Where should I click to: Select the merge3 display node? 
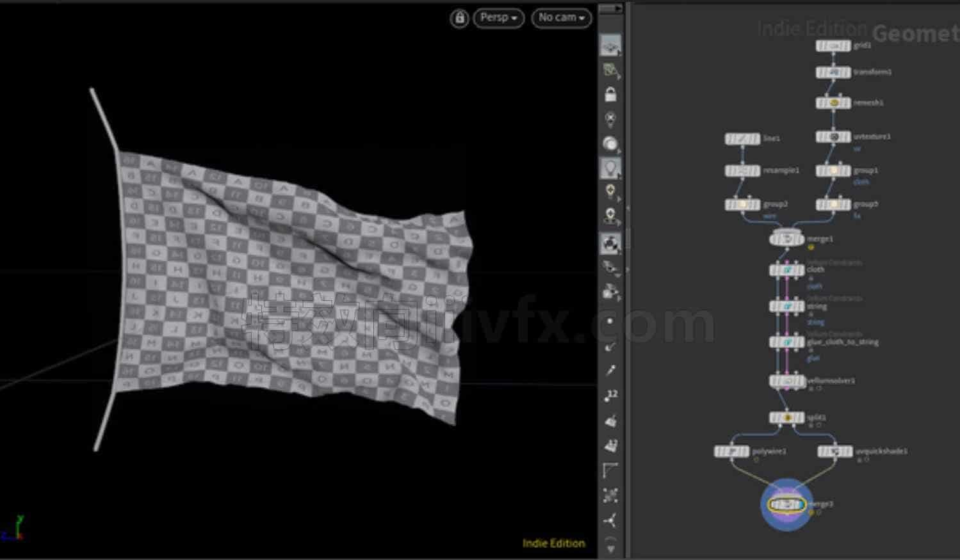[x=787, y=505]
